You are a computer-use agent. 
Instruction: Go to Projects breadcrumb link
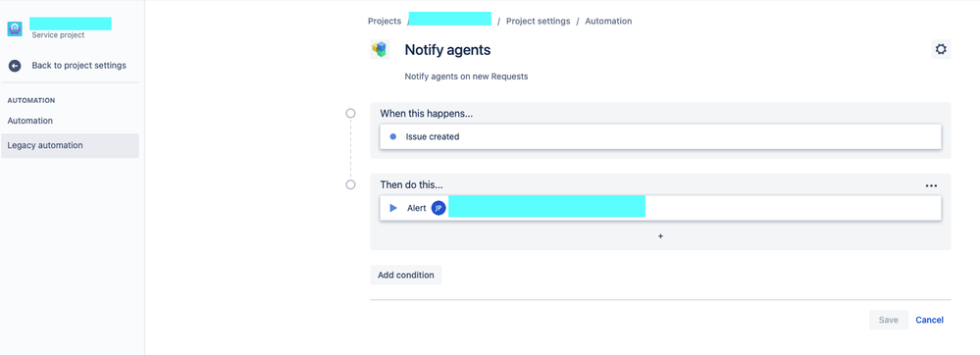(x=385, y=22)
